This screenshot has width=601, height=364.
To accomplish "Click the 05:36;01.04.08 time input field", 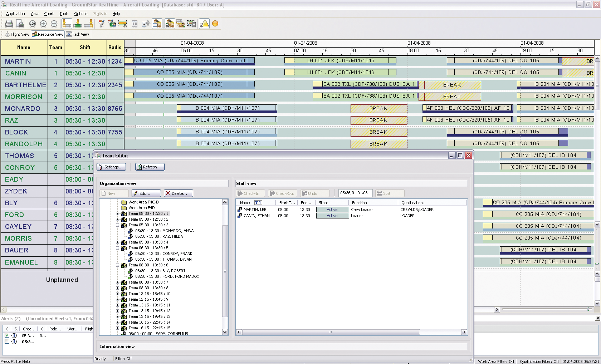I will click(x=355, y=193).
